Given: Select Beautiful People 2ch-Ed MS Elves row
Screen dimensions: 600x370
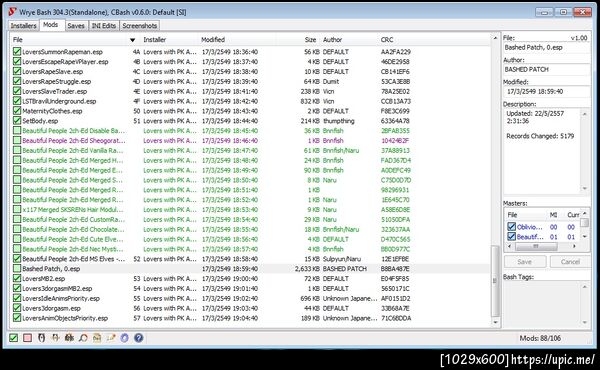Looking at the screenshot, I should (x=251, y=259).
